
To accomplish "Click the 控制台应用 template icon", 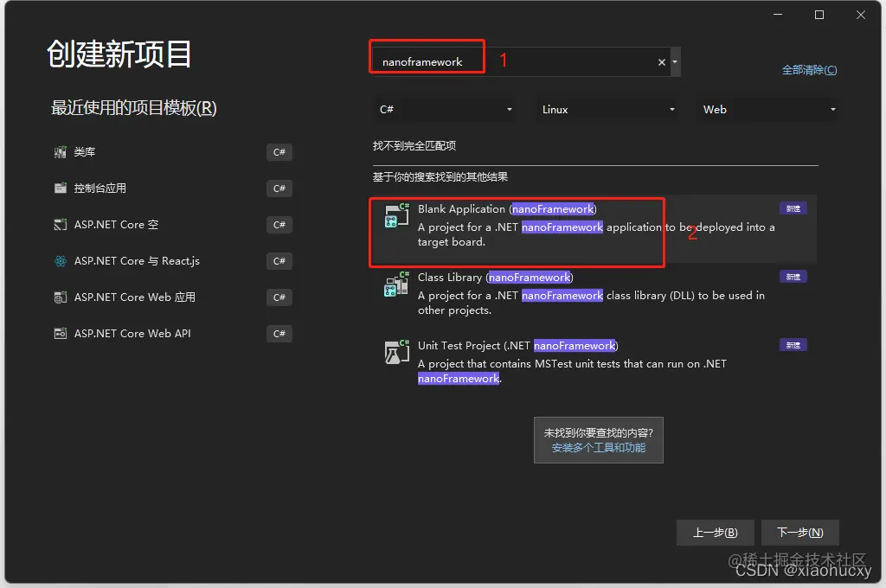I will point(59,189).
